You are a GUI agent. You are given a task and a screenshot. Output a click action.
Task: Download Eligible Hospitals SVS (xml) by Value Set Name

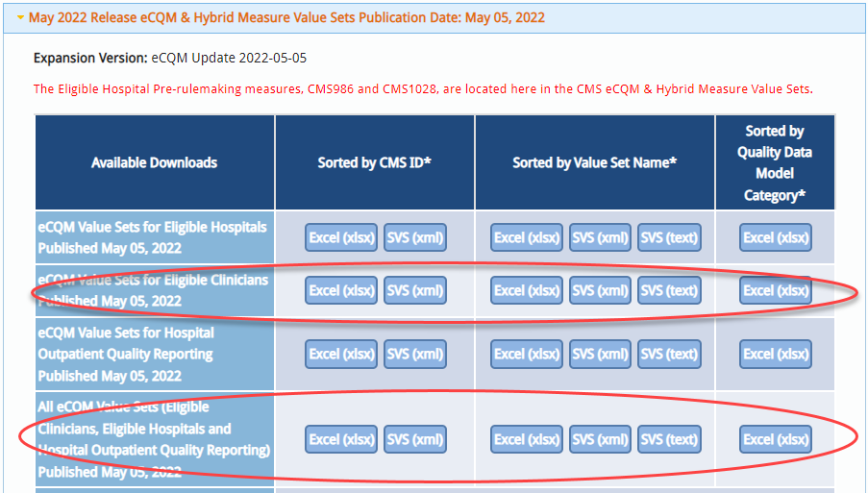click(600, 237)
